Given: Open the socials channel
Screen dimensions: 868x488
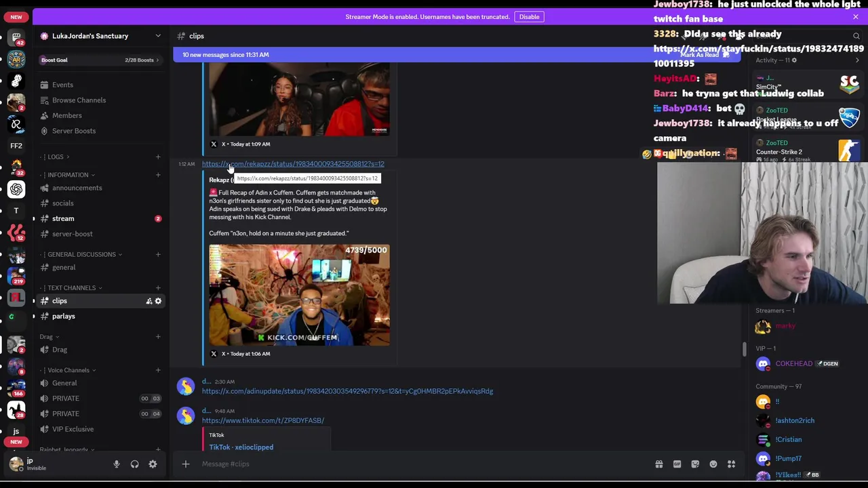Looking at the screenshot, I should click(x=100, y=203).
